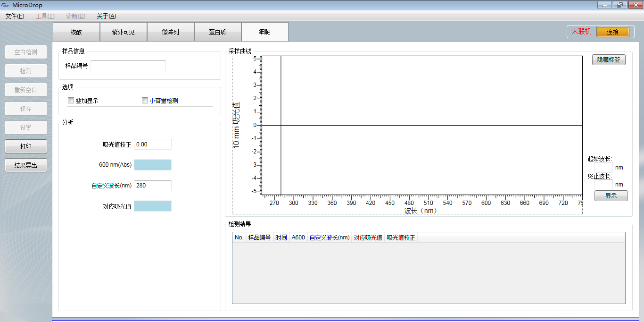Click the 显示 button below wavelength fields
The image size is (644, 322).
tap(611, 196)
